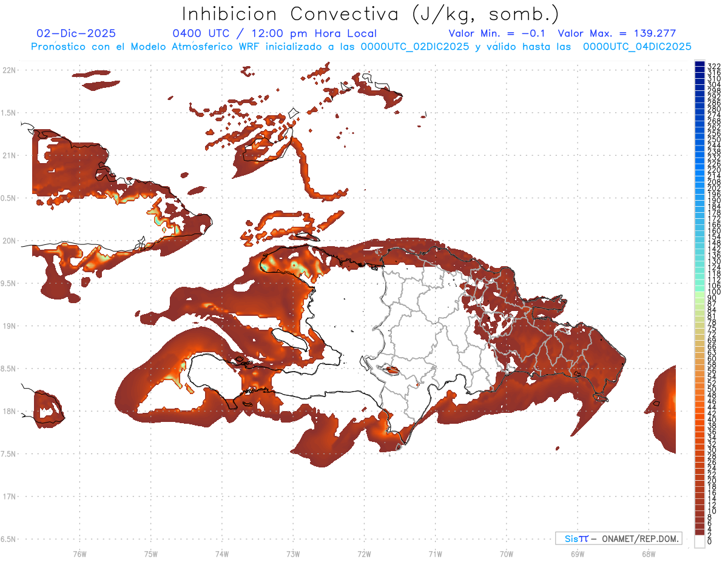Click the '1.5N' latitude label
This screenshot has width=728, height=562.
[8, 113]
